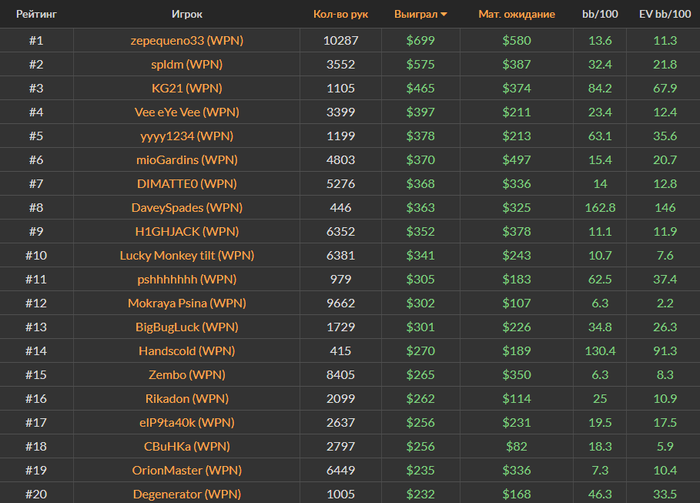Viewport: 700px width, 503px height.
Task: Sort by Выиграл column header
Action: (416, 14)
